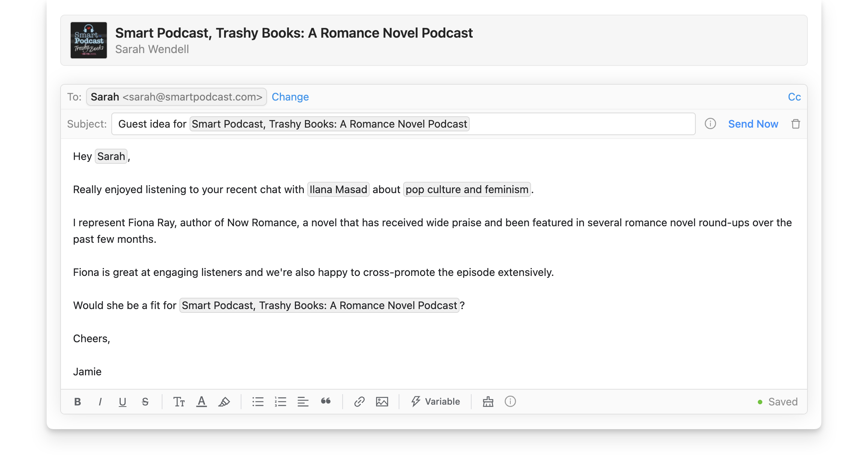Add a Cc recipient
The height and width of the screenshot is (457, 868).
794,97
